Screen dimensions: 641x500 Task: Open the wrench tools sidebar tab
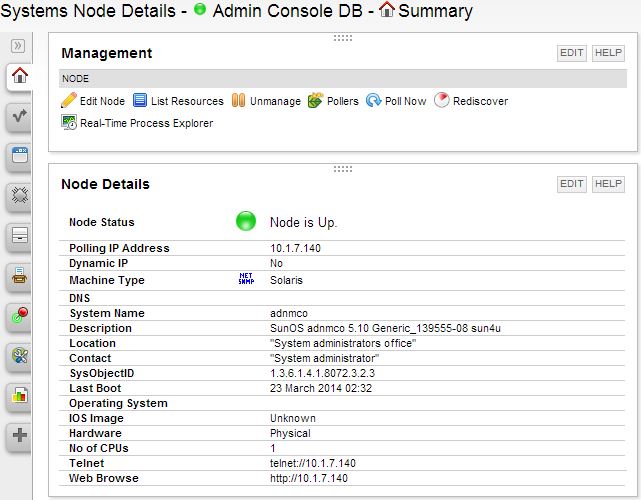(x=19, y=356)
